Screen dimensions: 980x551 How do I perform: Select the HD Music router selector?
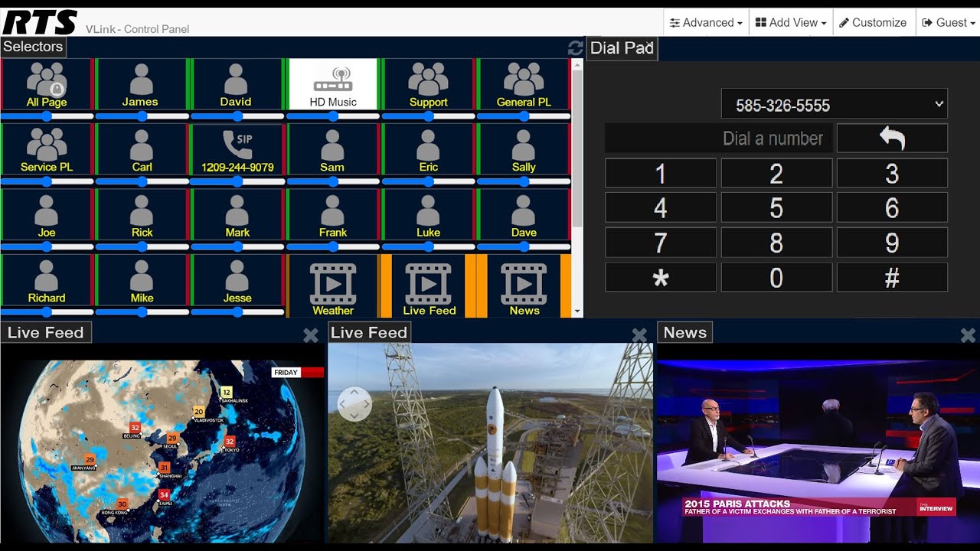point(333,84)
